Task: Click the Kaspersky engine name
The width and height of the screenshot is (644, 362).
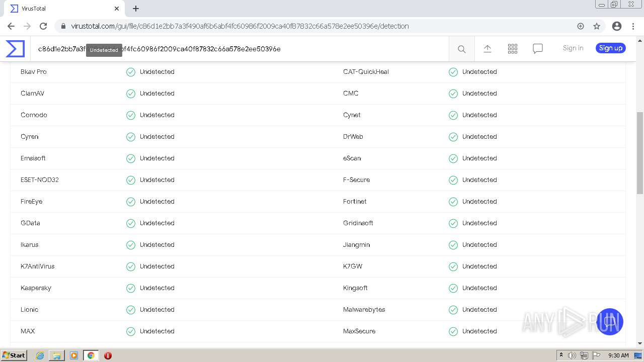Action: pos(36,288)
